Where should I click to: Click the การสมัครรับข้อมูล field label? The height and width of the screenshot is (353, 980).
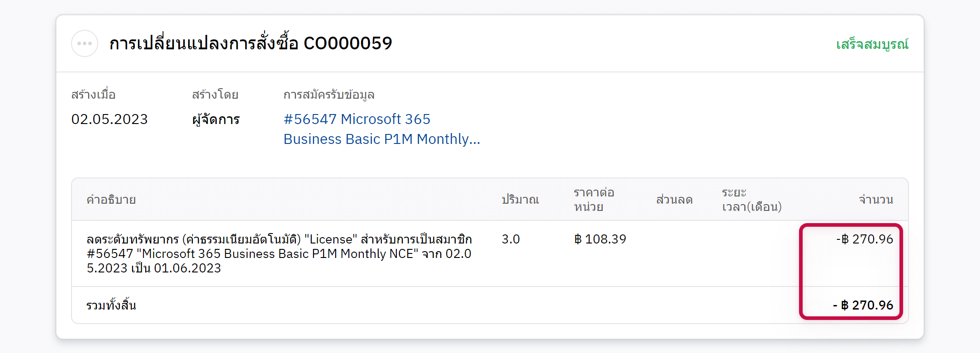[x=329, y=95]
